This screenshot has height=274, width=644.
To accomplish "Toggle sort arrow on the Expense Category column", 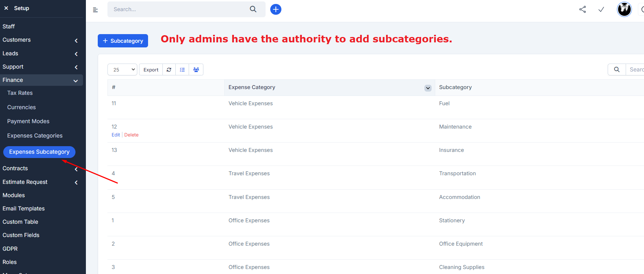I will [428, 88].
